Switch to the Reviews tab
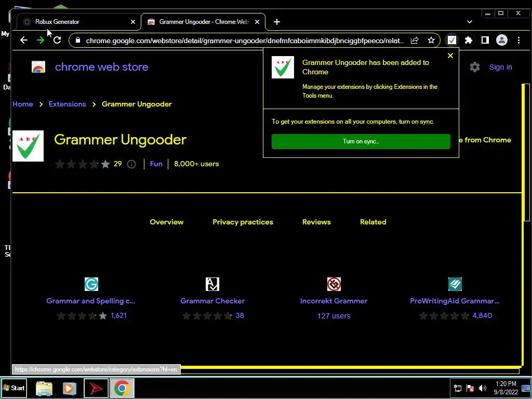The width and height of the screenshot is (532, 399). (x=316, y=222)
